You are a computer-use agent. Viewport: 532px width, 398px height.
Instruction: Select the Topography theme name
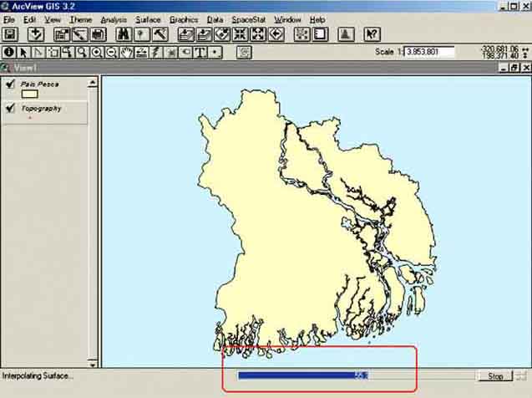tap(41, 109)
